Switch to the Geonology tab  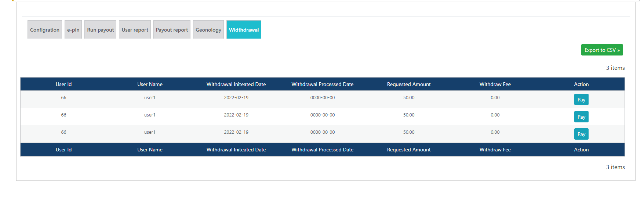208,30
